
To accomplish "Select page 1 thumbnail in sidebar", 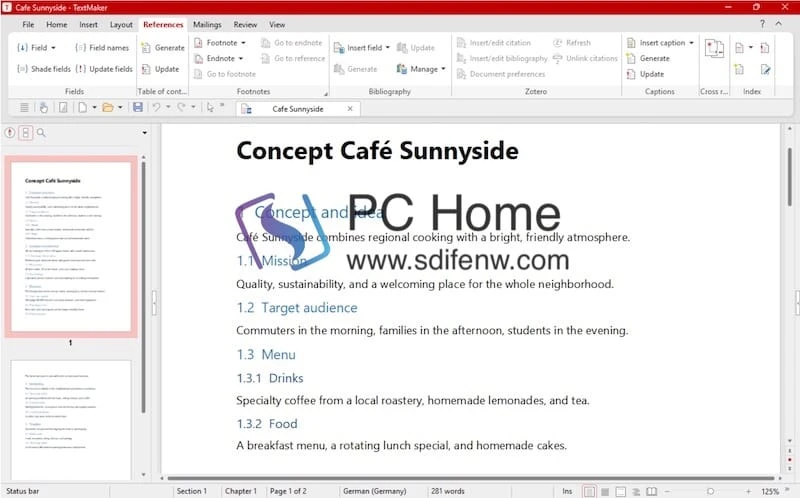I will [71, 247].
